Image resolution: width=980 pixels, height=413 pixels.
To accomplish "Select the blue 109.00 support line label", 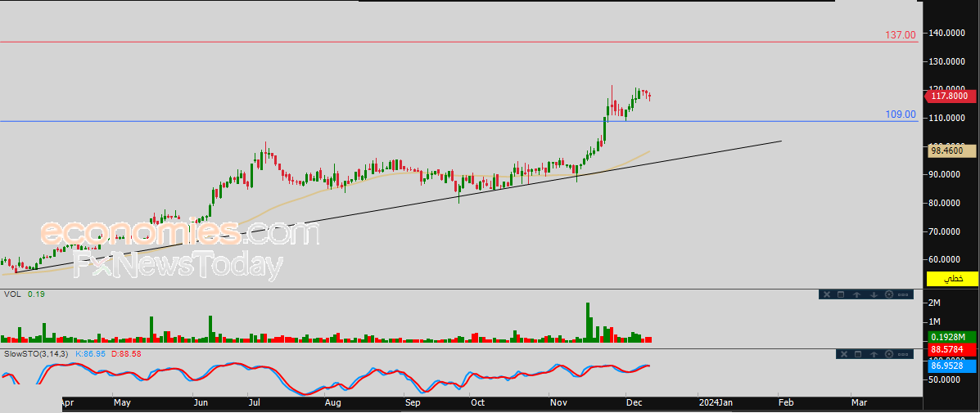I will pyautogui.click(x=901, y=114).
